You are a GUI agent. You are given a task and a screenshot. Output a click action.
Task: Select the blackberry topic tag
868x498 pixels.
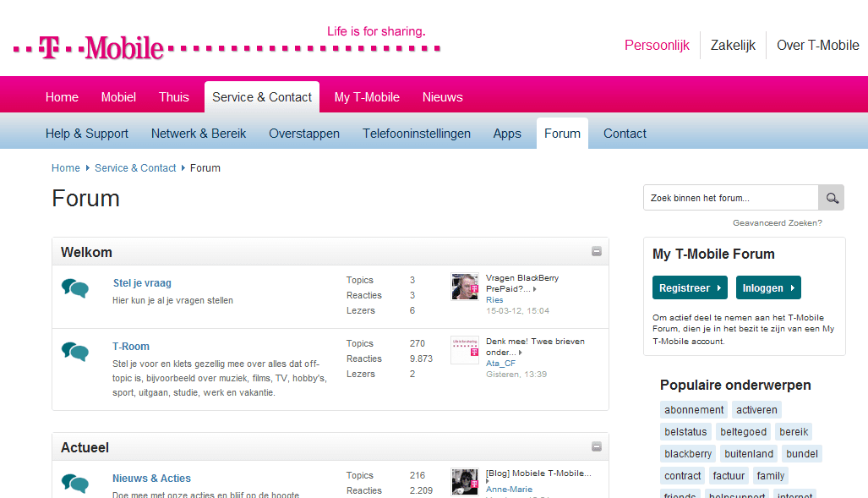pos(687,453)
